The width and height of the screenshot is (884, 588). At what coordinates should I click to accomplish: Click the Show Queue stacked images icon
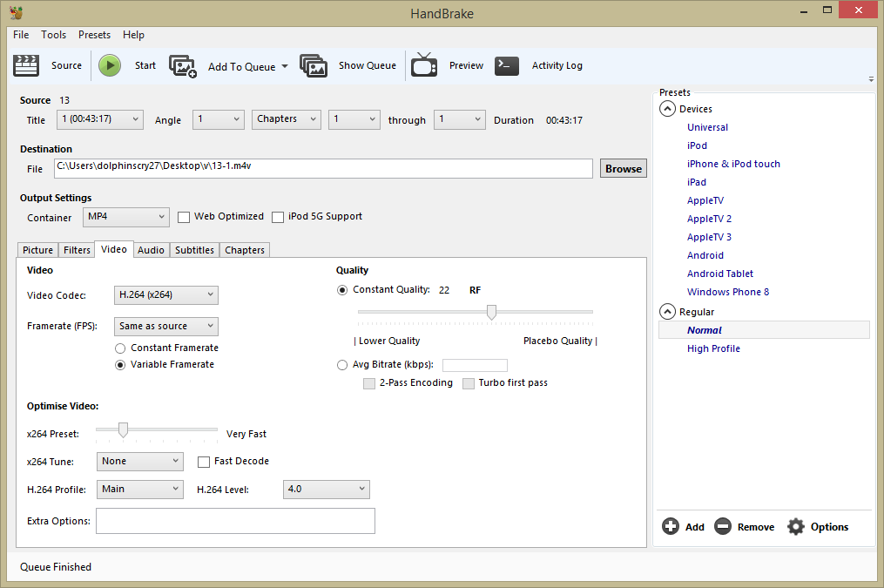[x=314, y=66]
